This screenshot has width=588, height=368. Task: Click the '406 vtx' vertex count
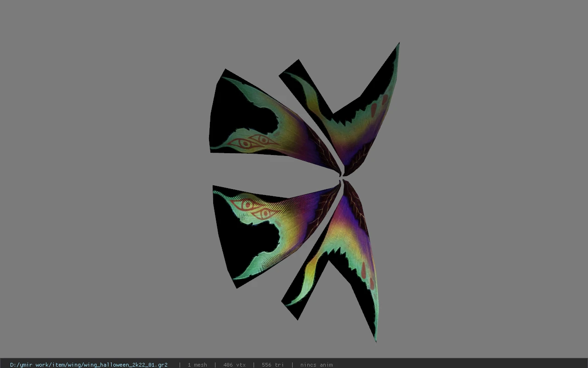pos(234,365)
